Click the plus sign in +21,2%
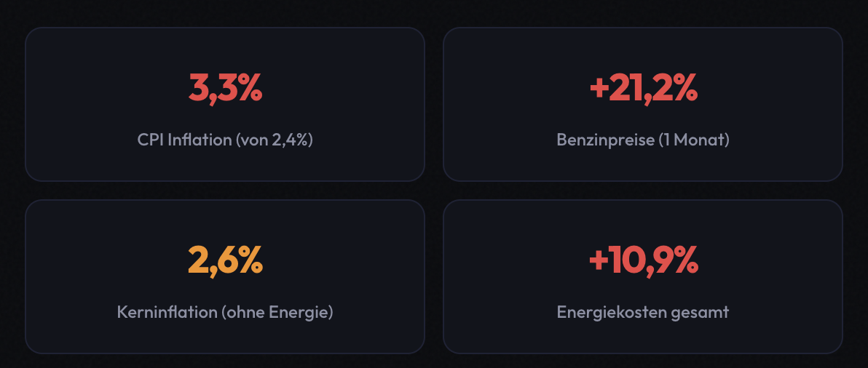The image size is (868, 368). (x=599, y=89)
